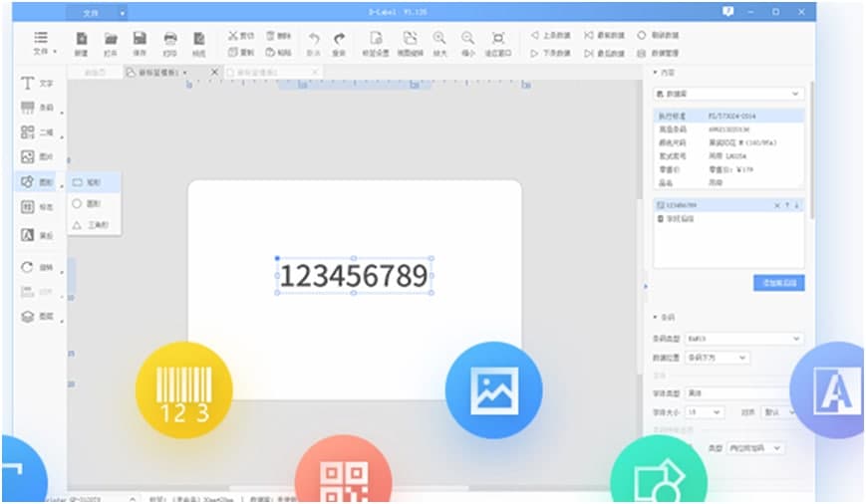The image size is (866, 504).
Task: Open the hamburger File menu in the toolbar
Action: [42, 43]
